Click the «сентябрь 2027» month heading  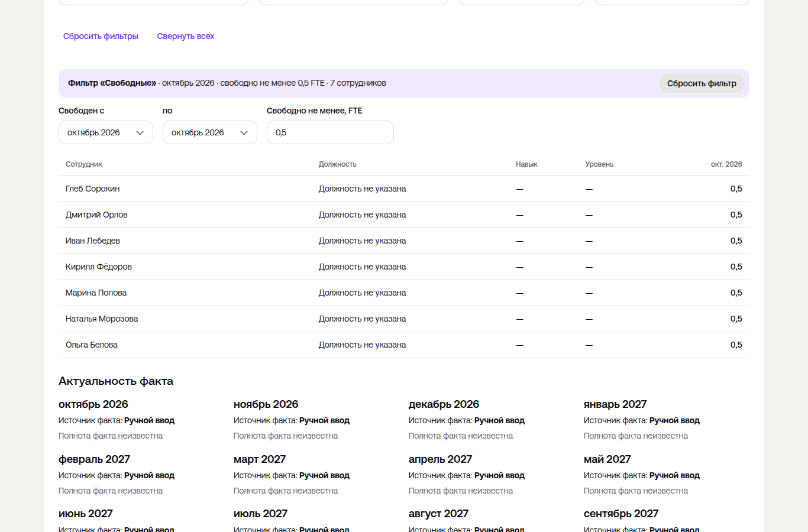coord(621,514)
